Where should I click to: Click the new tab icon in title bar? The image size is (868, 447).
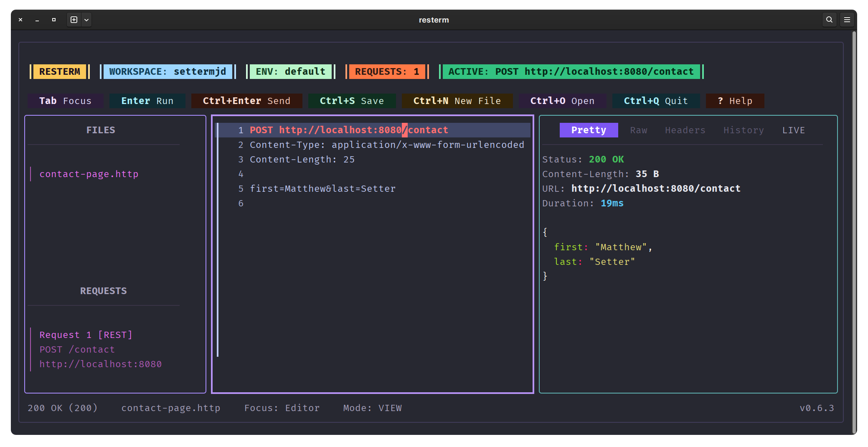[74, 20]
